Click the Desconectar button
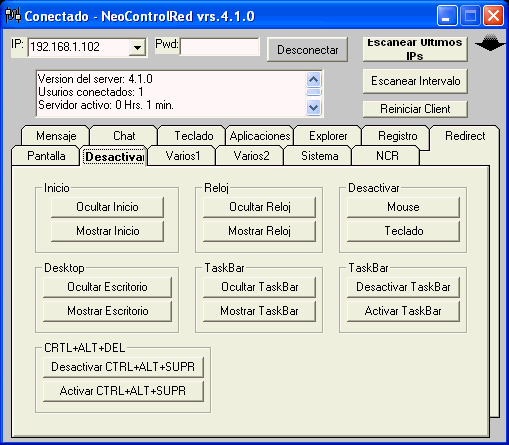509x445 pixels. [x=307, y=50]
